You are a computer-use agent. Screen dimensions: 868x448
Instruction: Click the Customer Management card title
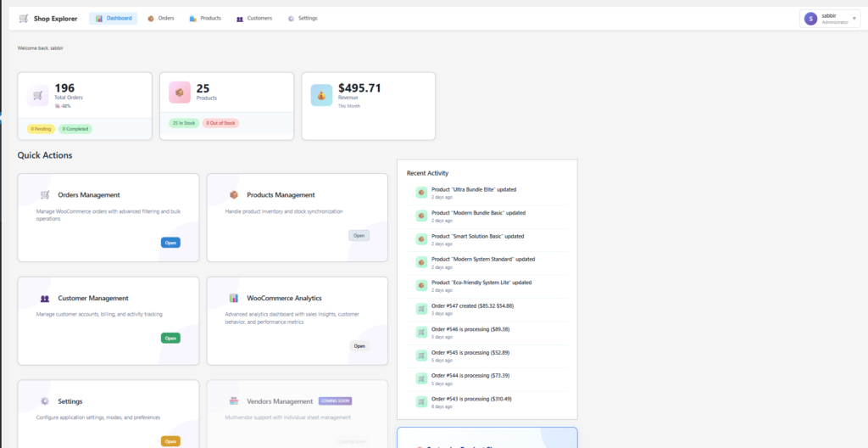93,299
